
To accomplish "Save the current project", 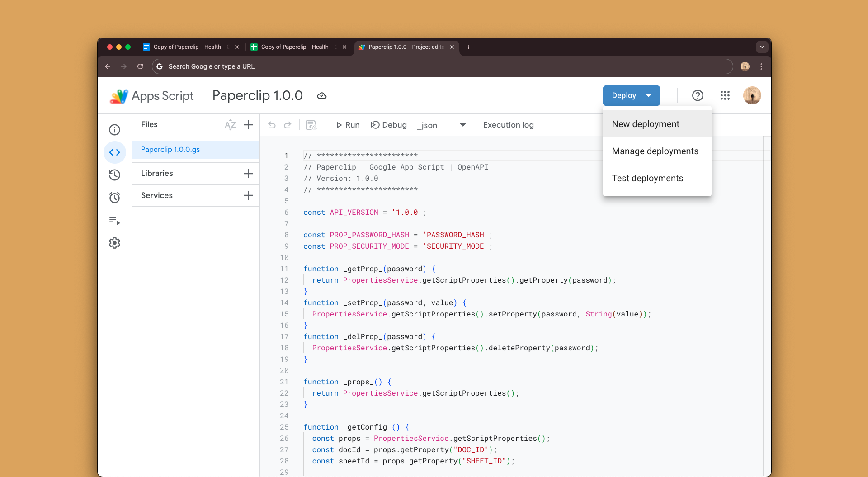I will (x=311, y=125).
